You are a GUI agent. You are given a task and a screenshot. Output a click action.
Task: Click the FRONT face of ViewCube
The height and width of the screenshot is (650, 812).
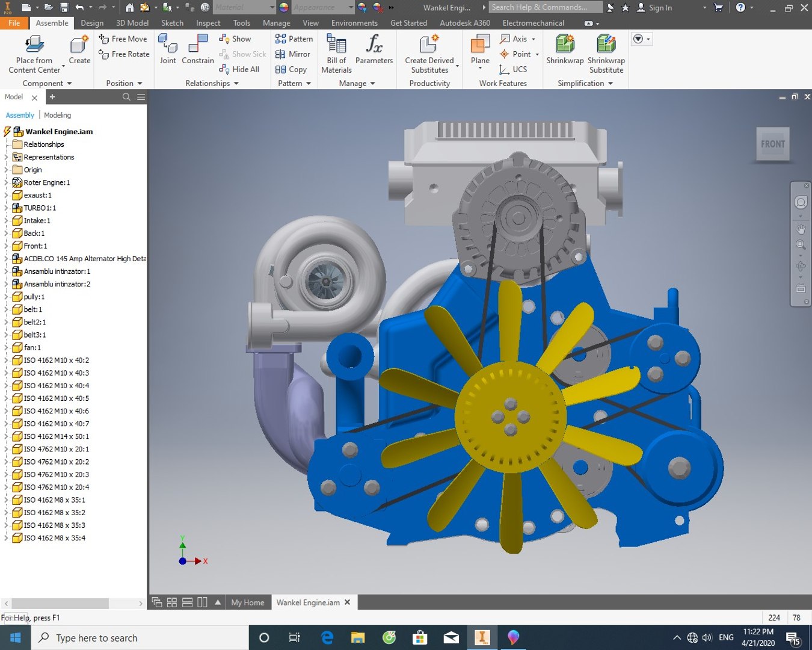[773, 144]
